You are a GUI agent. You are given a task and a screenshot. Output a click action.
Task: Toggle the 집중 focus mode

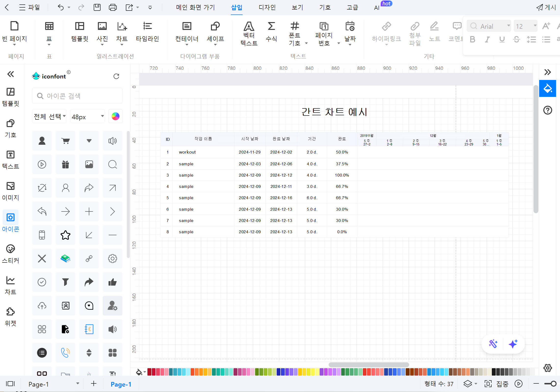(x=496, y=384)
